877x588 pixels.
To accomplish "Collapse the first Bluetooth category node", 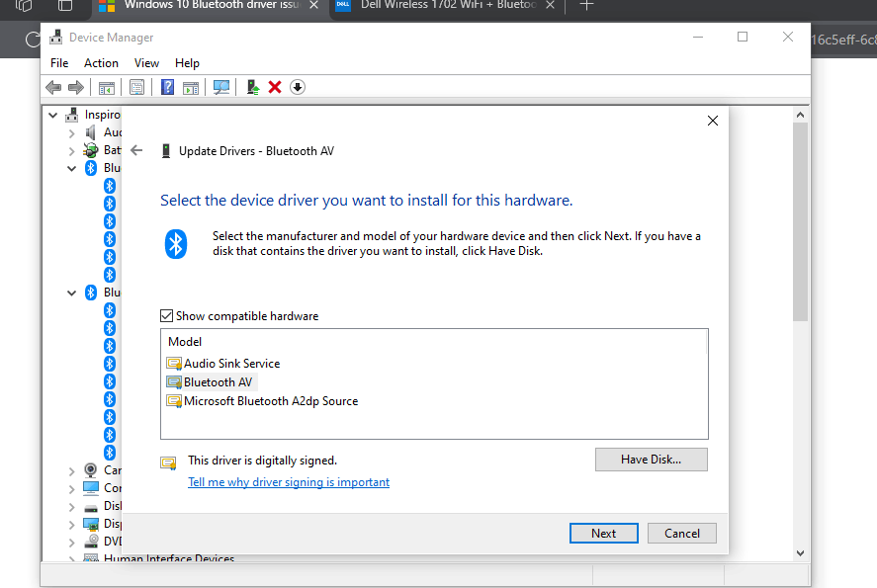I will (x=71, y=168).
